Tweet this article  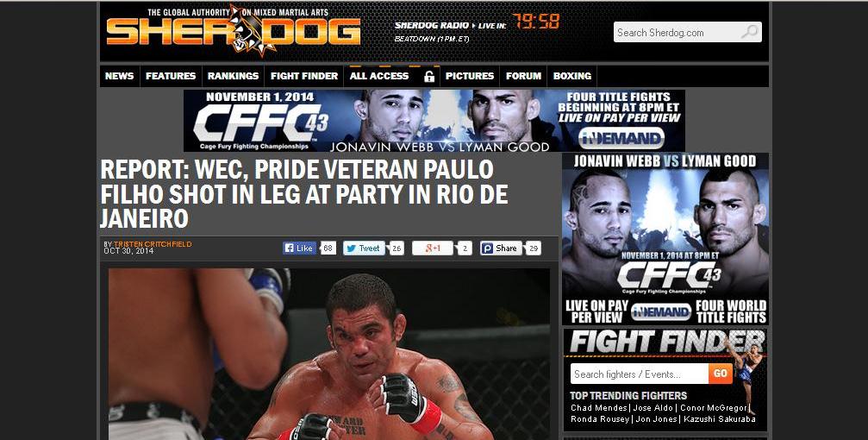[x=364, y=248]
